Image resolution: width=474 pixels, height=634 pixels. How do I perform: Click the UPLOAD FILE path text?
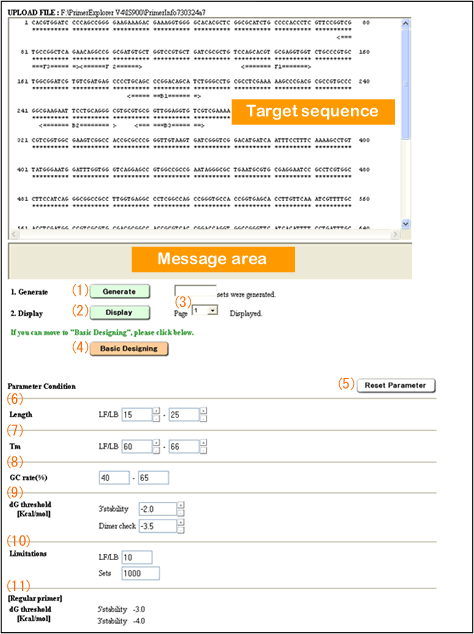(134, 13)
